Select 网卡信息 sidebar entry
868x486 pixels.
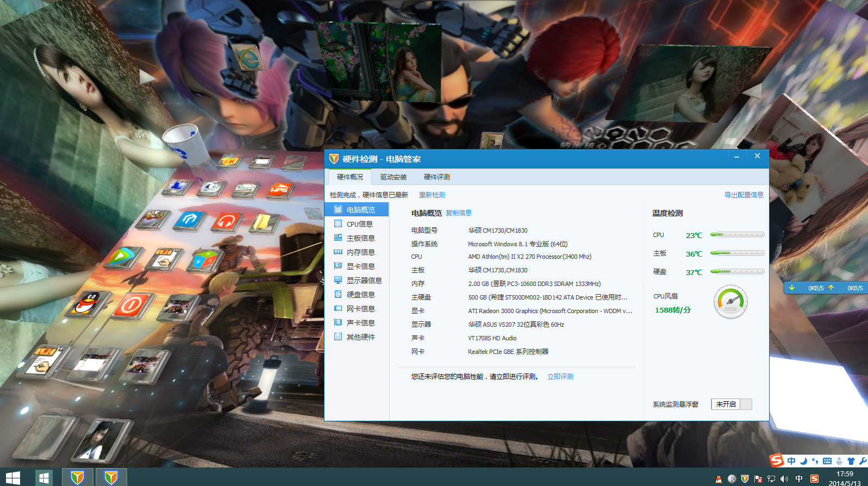coord(357,309)
